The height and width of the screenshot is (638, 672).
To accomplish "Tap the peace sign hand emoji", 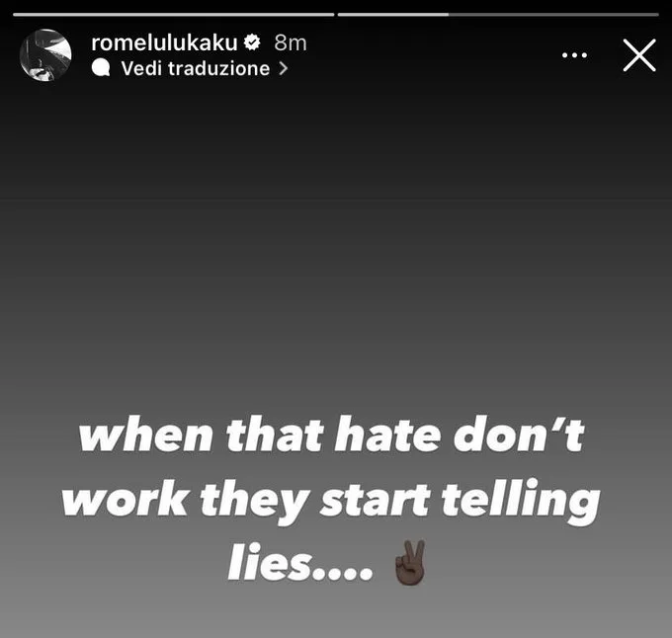I will click(x=410, y=563).
